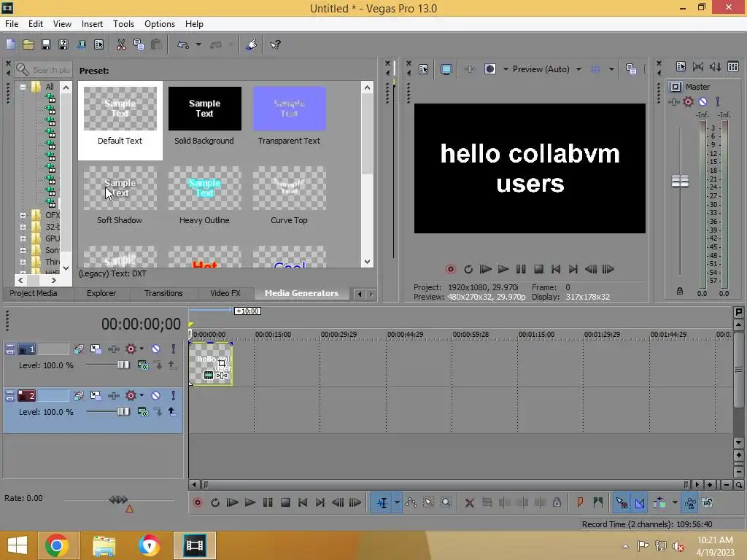Mute the Master bus output
Image resolution: width=747 pixels, height=560 pixels.
click(703, 101)
